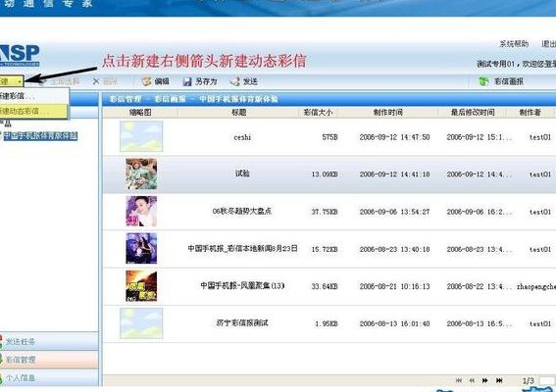The image size is (556, 392).
Task: Expand the 新建 button dropdown arrow
Action: (20, 82)
